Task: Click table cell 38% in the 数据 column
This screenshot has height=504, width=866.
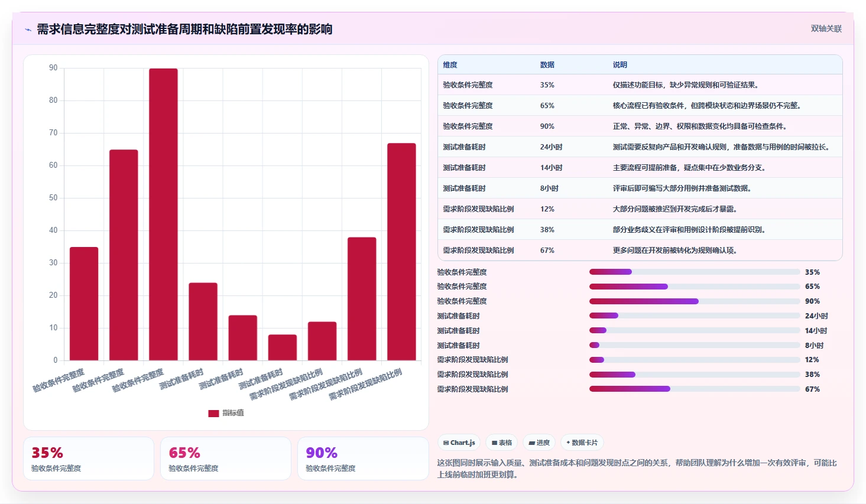Action: point(547,230)
